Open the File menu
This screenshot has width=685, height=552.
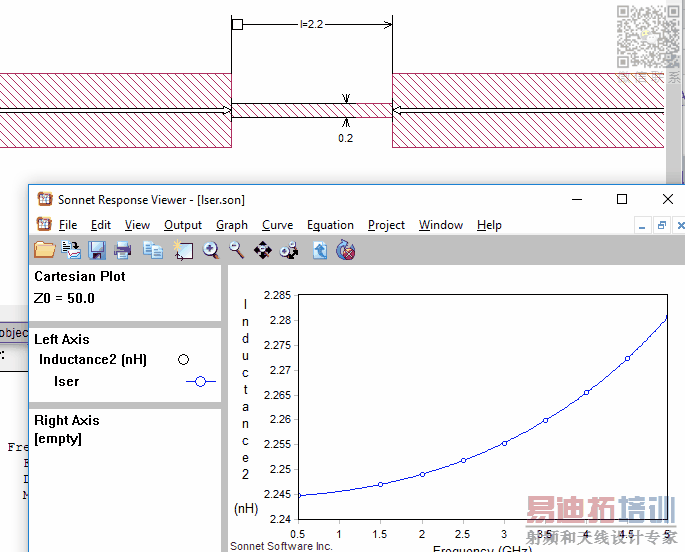click(68, 225)
